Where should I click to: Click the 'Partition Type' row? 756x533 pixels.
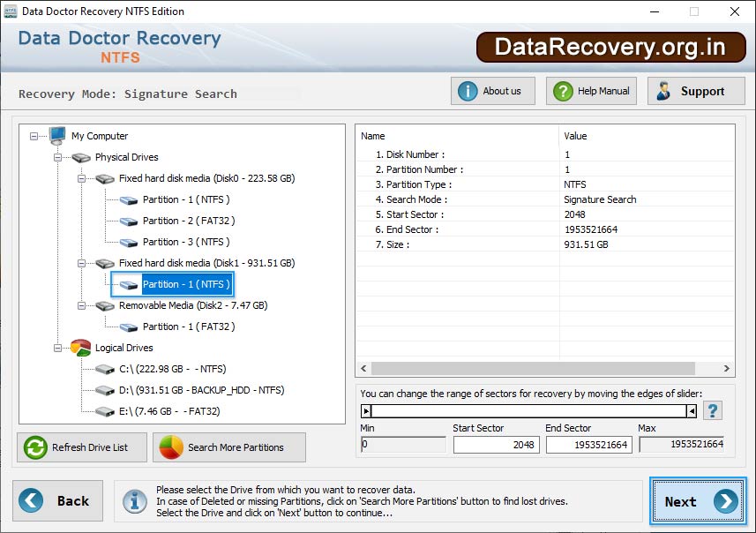[x=545, y=184]
